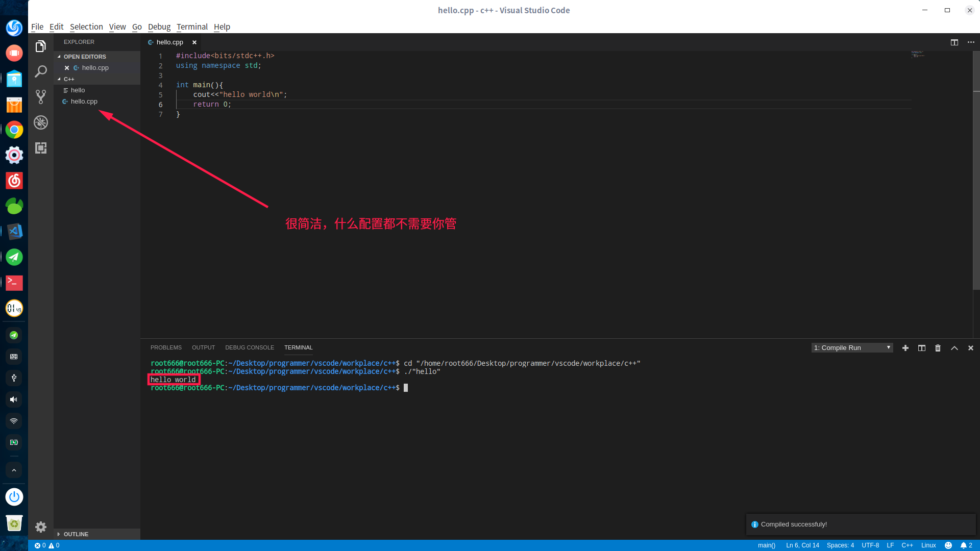Open the Search view in activity bar
980x551 pixels.
tap(41, 71)
